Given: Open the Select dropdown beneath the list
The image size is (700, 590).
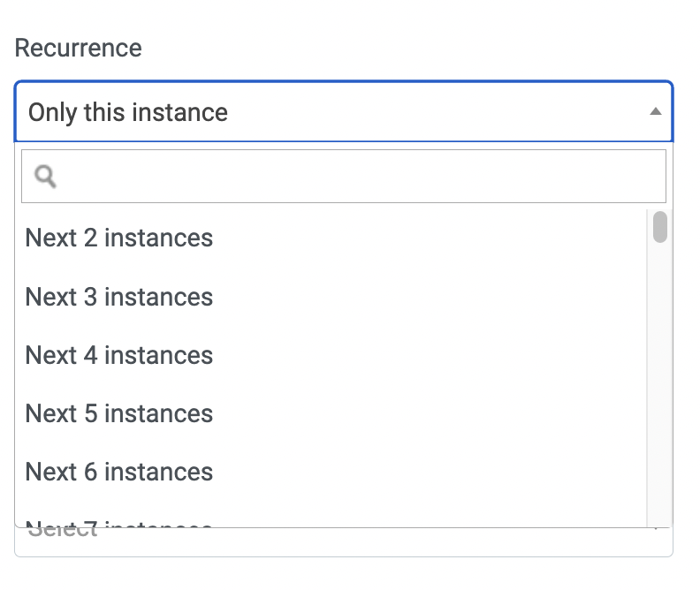Looking at the screenshot, I should 344,542.
